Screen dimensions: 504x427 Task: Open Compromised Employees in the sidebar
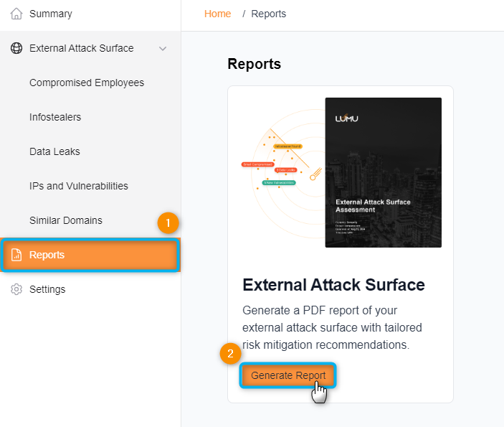click(x=87, y=83)
